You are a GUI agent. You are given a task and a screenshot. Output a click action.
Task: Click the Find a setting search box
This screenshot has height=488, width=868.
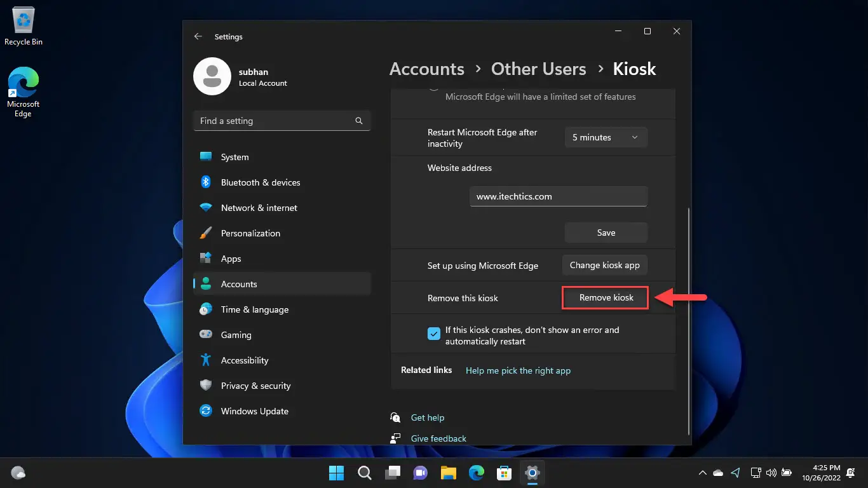pyautogui.click(x=282, y=121)
